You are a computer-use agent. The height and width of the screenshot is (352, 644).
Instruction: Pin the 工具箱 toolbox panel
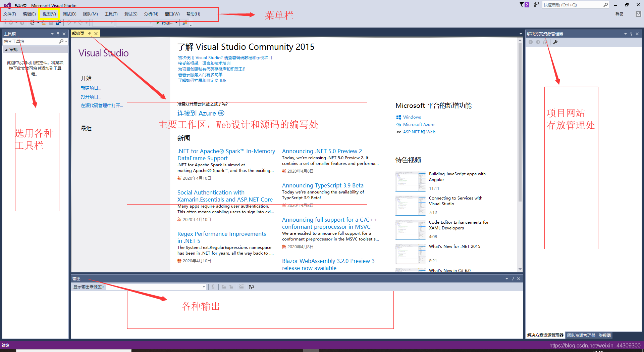[58, 34]
